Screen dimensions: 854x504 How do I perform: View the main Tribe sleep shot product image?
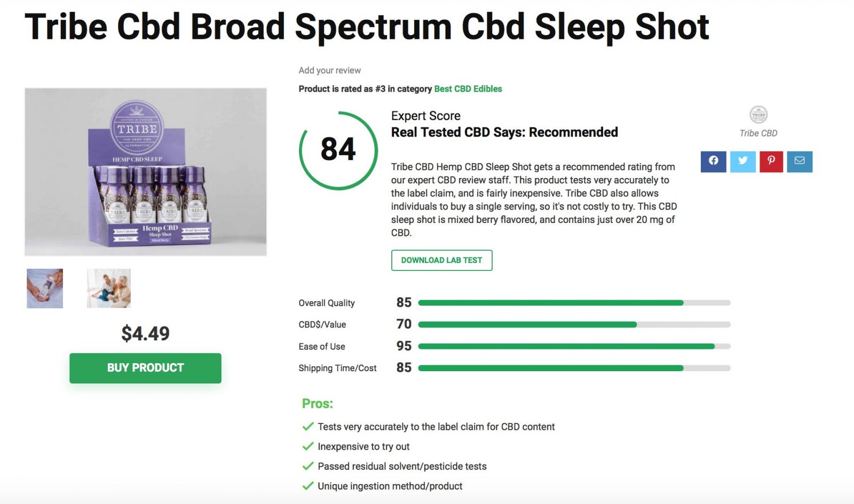tap(146, 172)
